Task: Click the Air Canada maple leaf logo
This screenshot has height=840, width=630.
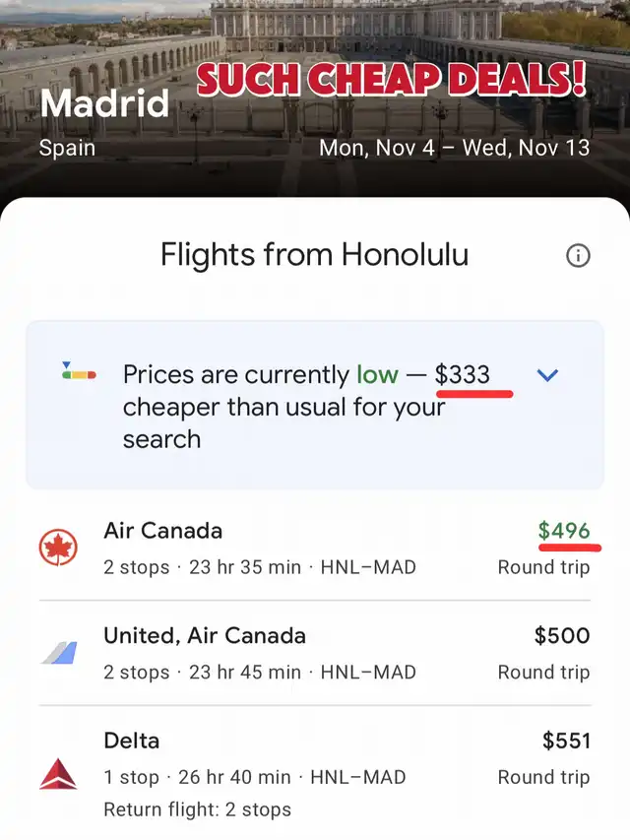Action: [x=58, y=548]
